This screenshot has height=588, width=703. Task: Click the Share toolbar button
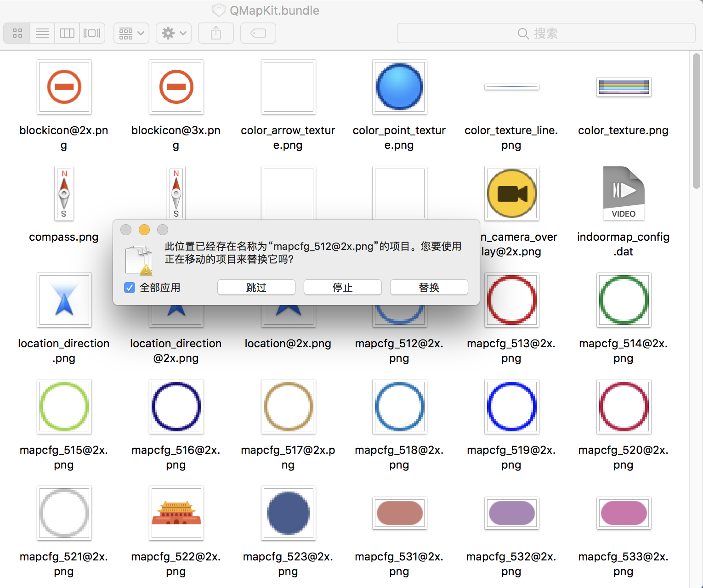[x=216, y=33]
